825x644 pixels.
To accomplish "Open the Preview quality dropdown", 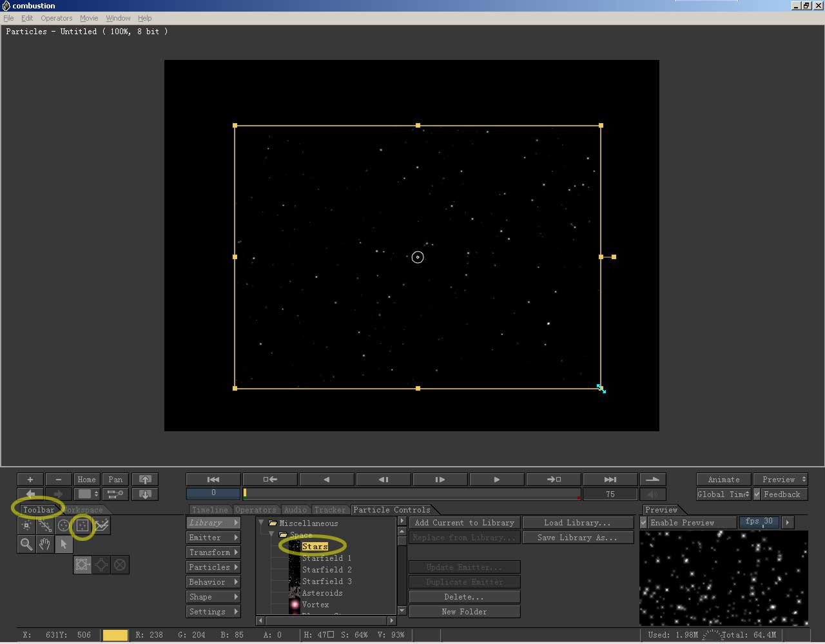I will [779, 480].
